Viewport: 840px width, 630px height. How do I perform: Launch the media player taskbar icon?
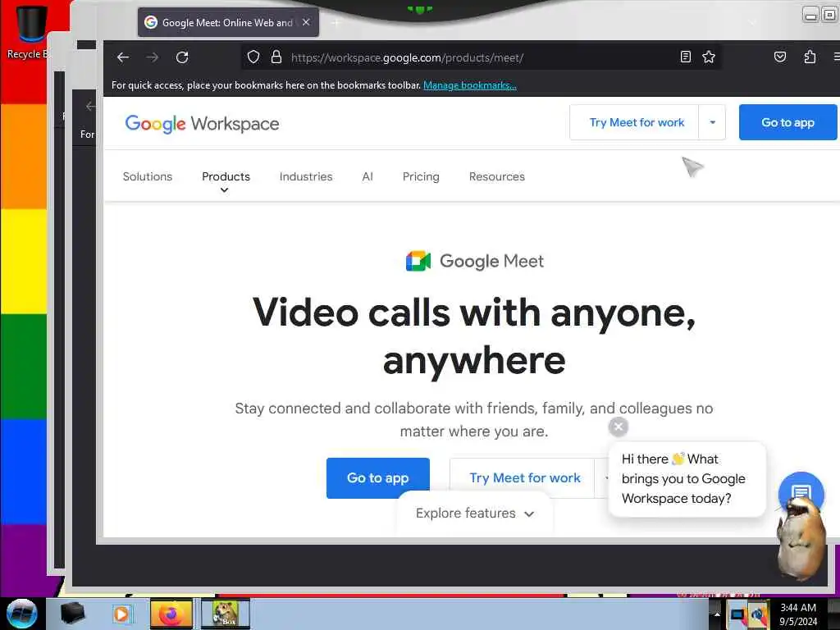(121, 614)
